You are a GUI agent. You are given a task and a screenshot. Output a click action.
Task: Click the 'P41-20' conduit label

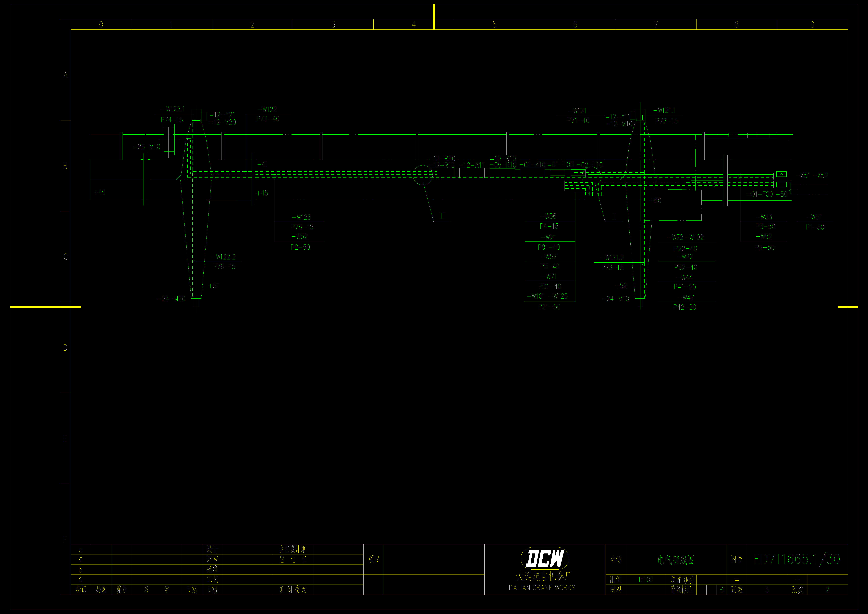coord(685,287)
